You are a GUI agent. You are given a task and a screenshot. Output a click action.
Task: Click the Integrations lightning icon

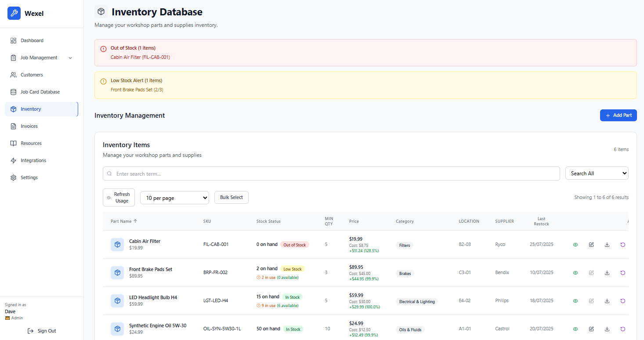coord(13,160)
